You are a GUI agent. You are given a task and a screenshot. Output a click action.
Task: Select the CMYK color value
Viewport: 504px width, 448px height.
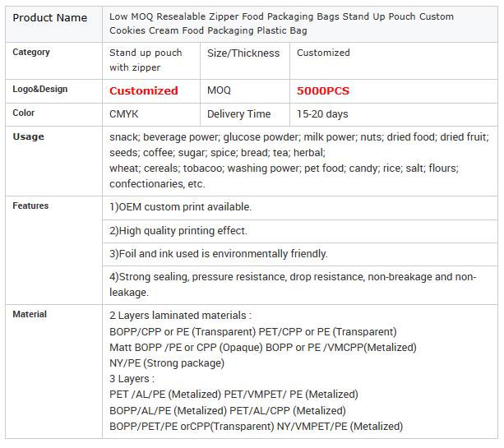pyautogui.click(x=124, y=114)
